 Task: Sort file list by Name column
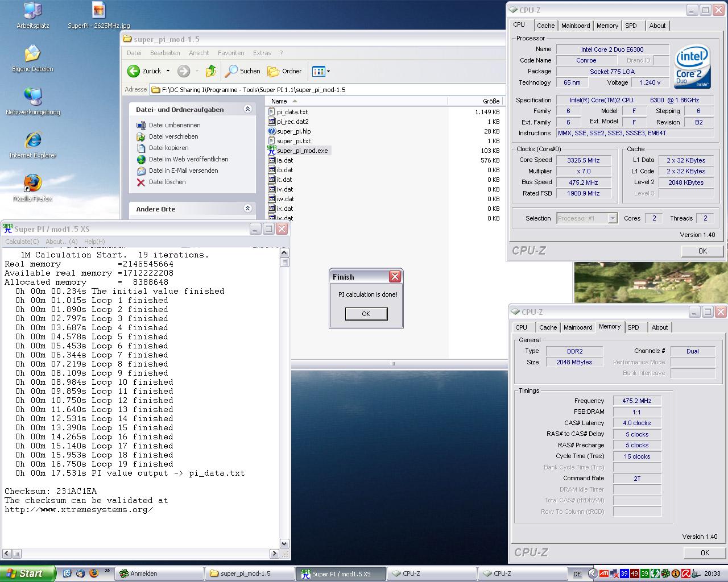[357, 101]
